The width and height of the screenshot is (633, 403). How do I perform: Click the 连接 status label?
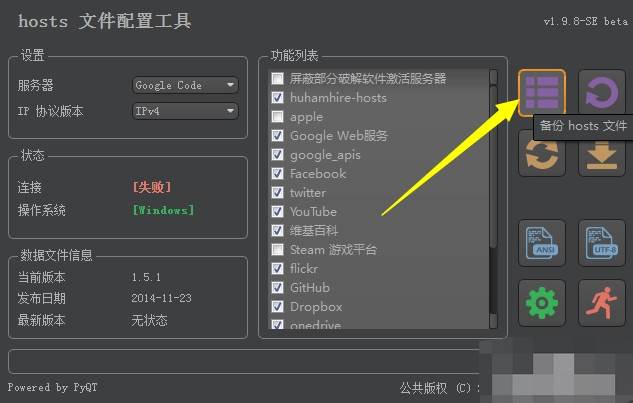click(29, 187)
